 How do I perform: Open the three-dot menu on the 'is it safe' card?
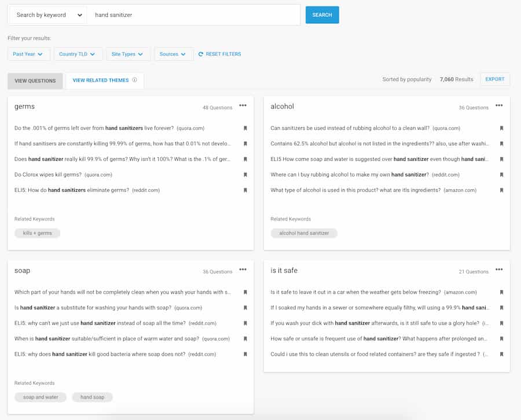pos(499,271)
